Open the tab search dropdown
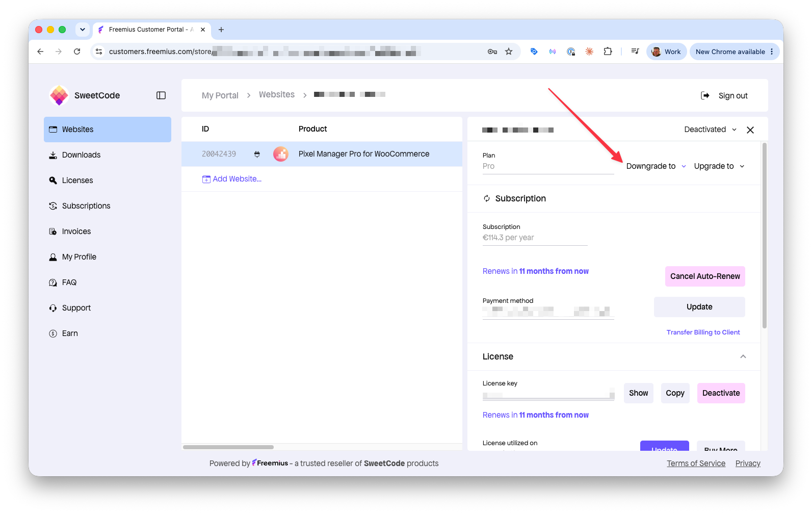 83,30
